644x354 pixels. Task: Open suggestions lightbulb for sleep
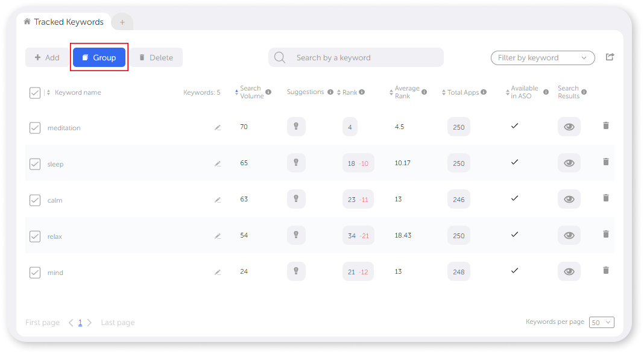296,163
